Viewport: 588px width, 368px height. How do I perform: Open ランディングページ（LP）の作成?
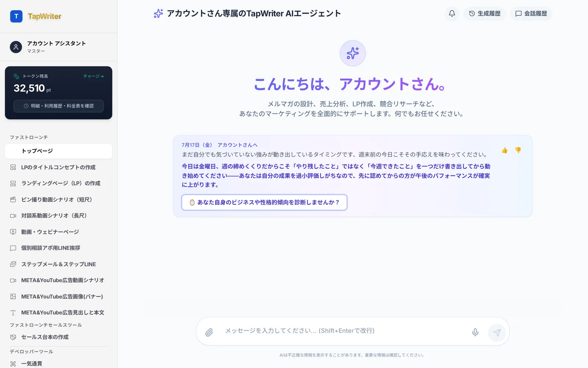58,183
